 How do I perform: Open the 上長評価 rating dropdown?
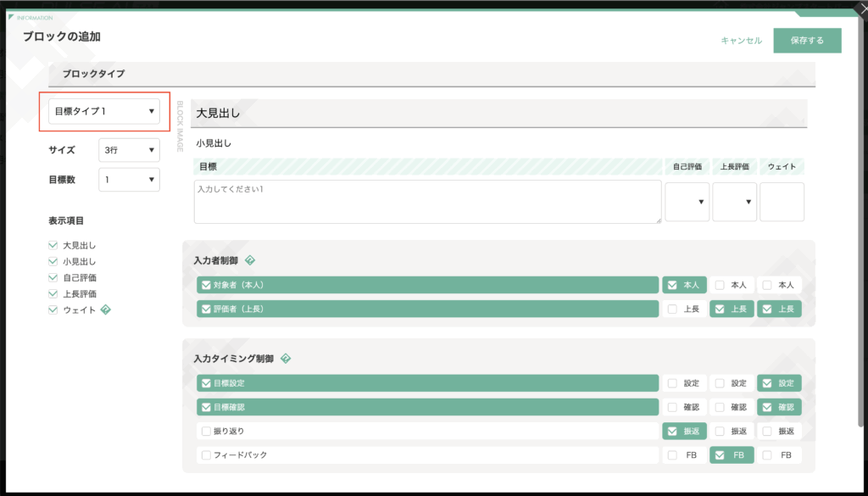tap(734, 202)
